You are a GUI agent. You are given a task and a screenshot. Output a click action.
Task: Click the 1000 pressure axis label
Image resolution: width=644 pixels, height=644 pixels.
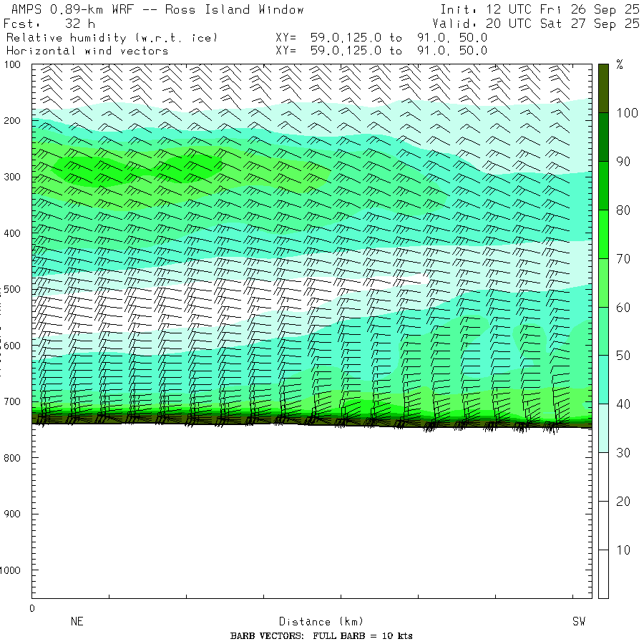click(x=10, y=570)
